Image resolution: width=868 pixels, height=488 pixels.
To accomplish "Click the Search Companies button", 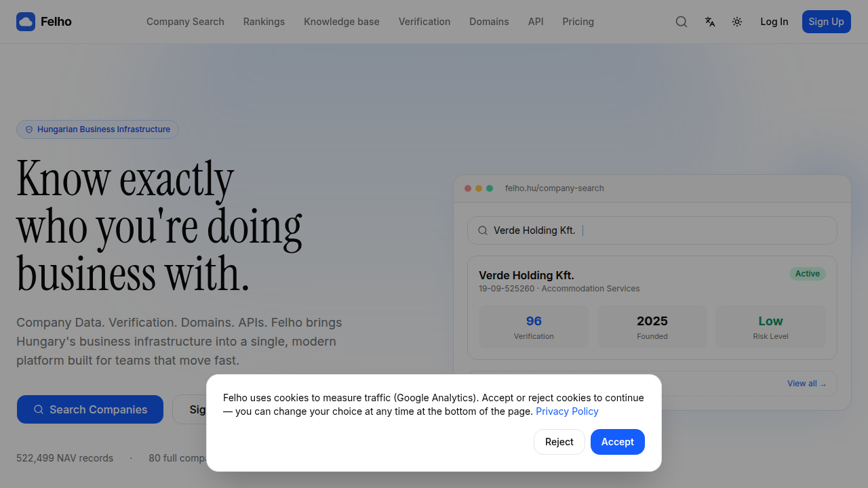I will [90, 409].
